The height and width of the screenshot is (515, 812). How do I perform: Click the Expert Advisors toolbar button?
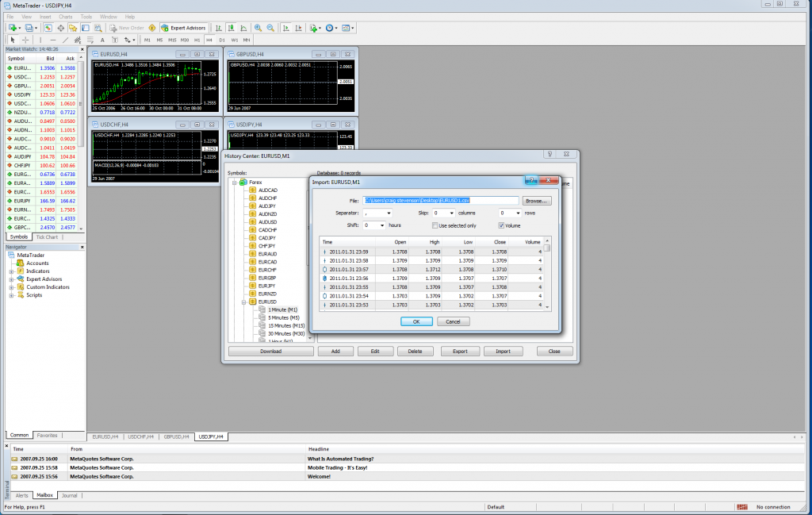tap(184, 28)
